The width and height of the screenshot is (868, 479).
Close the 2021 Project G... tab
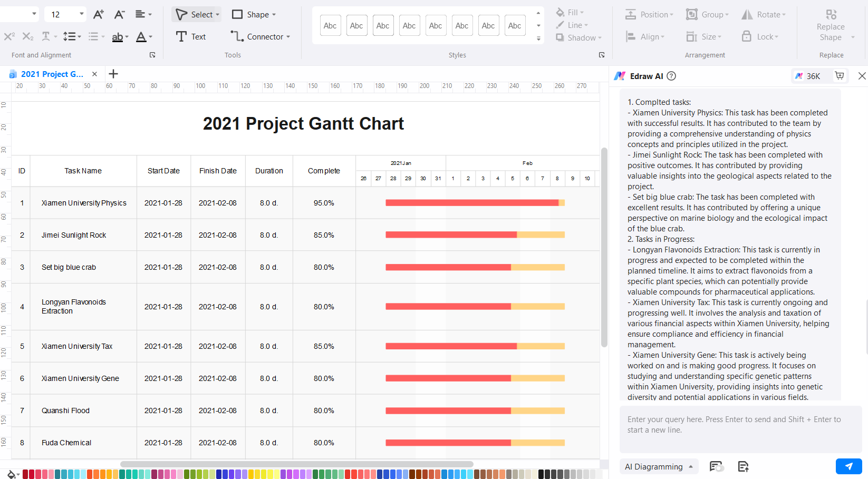94,74
